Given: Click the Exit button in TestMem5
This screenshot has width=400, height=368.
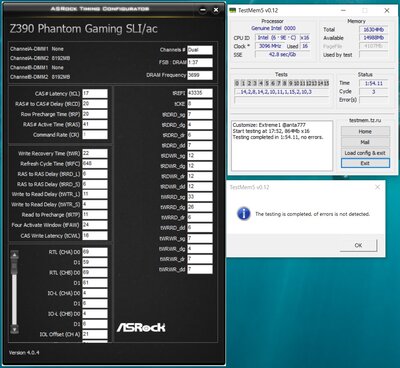Looking at the screenshot, I should pos(365,163).
